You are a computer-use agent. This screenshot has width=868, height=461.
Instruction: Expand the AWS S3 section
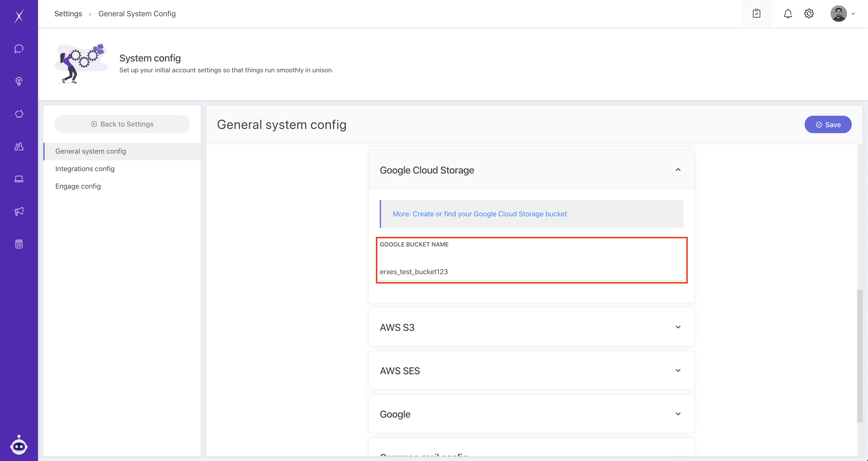point(678,327)
